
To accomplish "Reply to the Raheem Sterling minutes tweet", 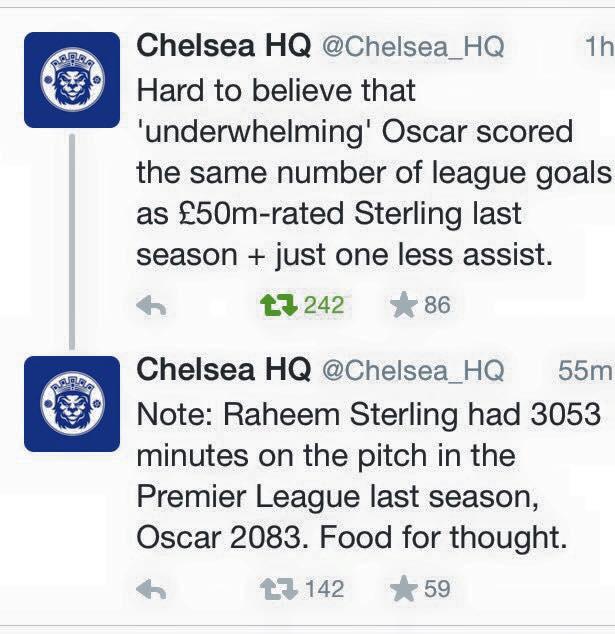I will tap(151, 589).
